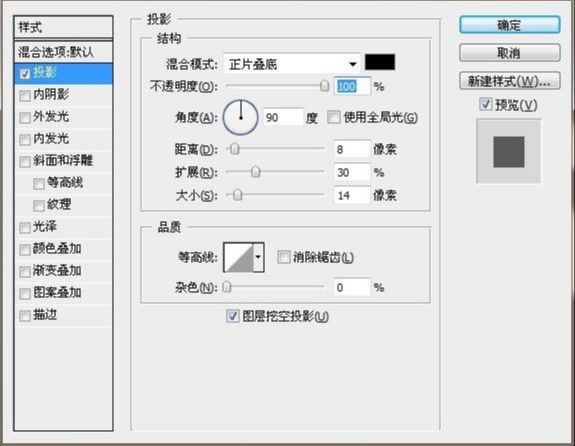Click the 距离 distance value field
Screen dimensions: 575x446
pyautogui.click(x=352, y=149)
